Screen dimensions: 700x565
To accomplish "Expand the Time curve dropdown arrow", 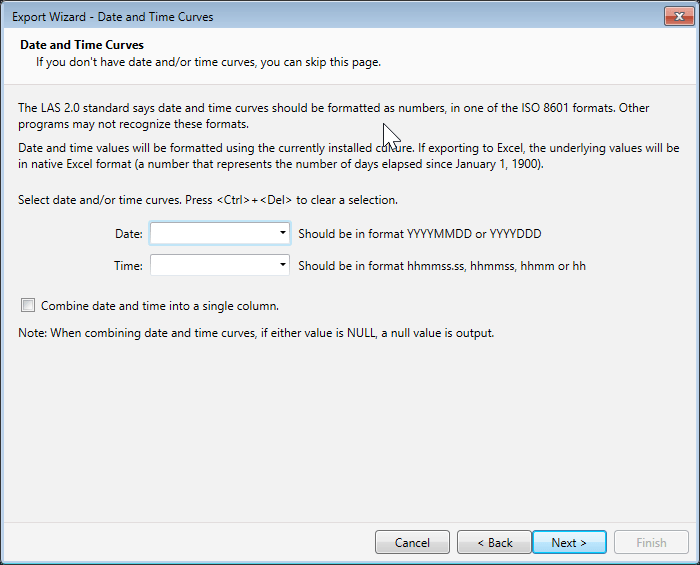I will click(x=283, y=266).
